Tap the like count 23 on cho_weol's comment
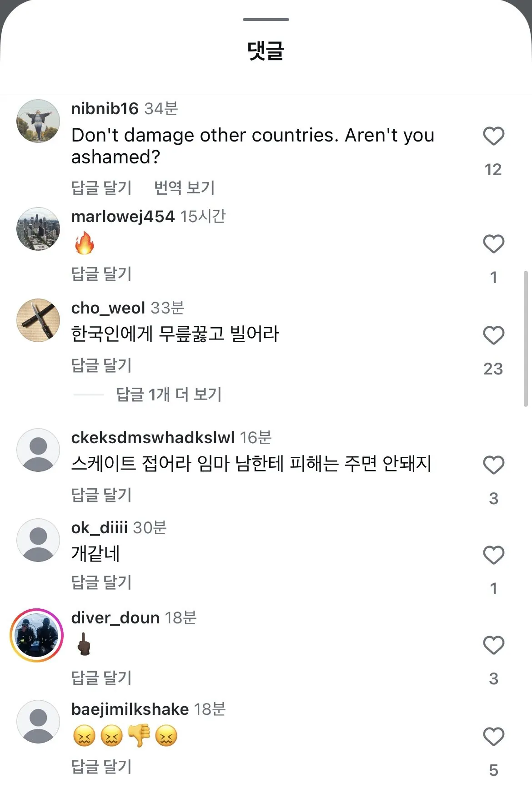532x789 pixels. [493, 369]
